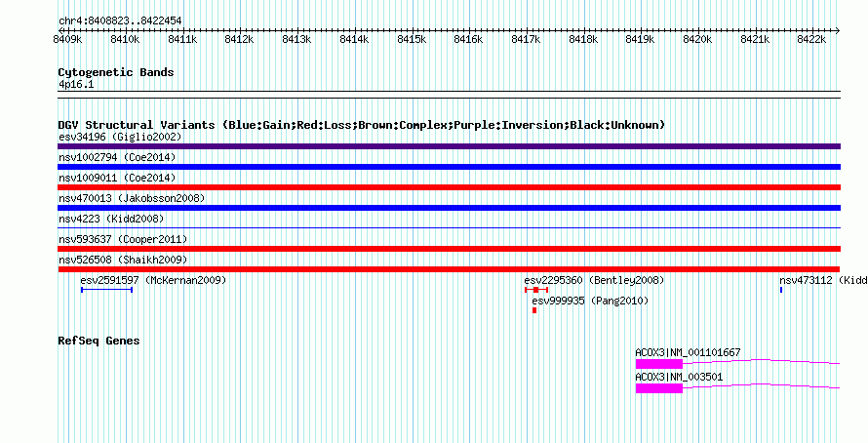The height and width of the screenshot is (443, 868).
Task: Click the 8409k ruler tick label
Action: pyautogui.click(x=68, y=39)
